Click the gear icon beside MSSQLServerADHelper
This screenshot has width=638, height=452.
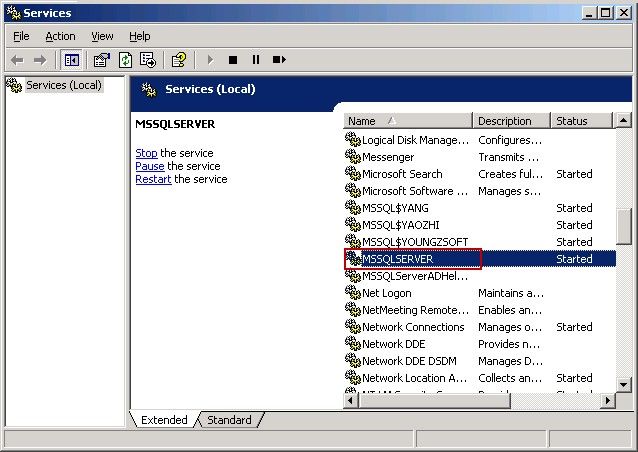point(353,276)
